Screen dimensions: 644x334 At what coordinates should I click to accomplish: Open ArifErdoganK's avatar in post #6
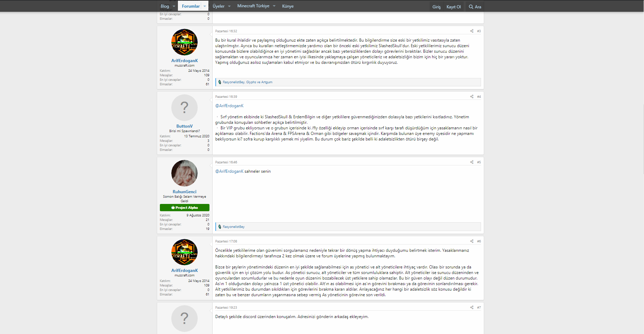pyautogui.click(x=184, y=252)
